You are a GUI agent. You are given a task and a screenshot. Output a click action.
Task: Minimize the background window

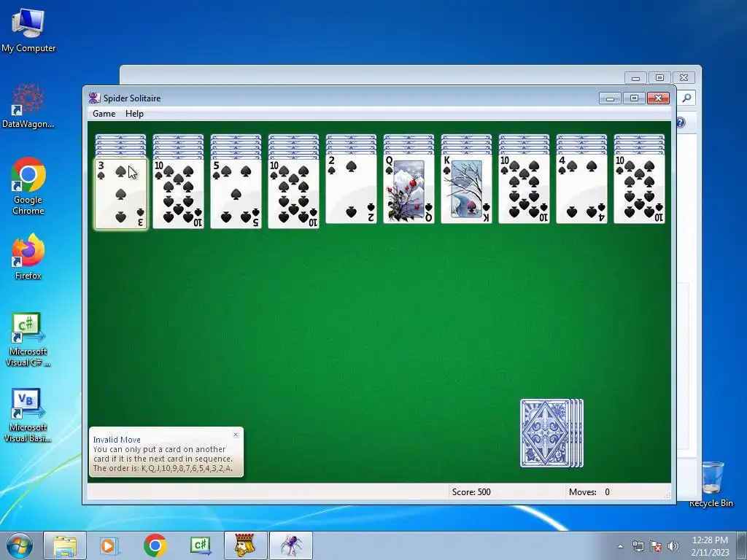point(635,77)
